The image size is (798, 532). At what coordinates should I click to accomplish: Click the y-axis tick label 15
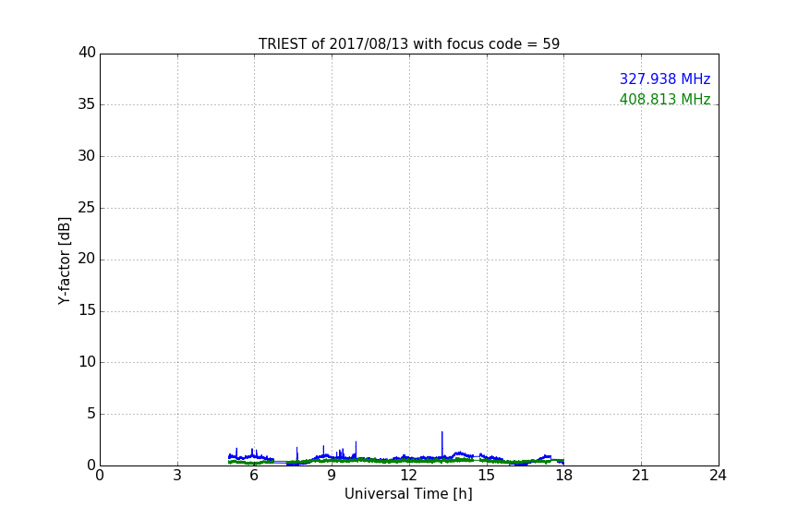[87, 310]
